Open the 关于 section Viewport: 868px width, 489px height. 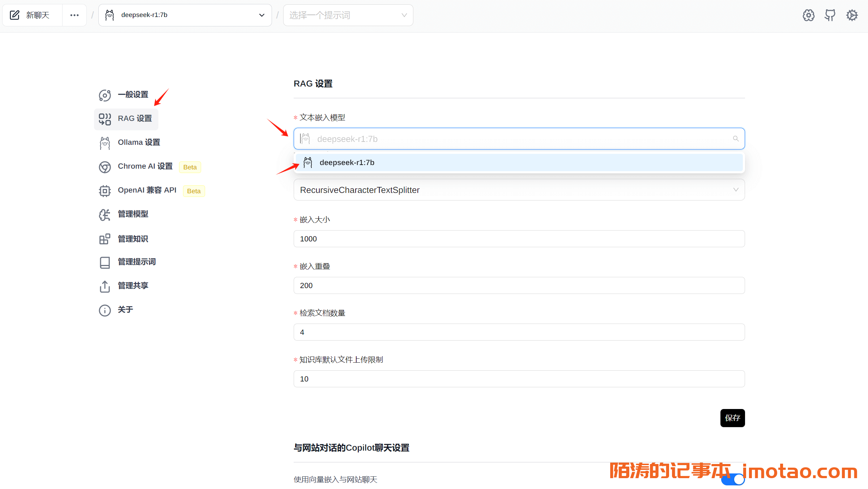[125, 310]
